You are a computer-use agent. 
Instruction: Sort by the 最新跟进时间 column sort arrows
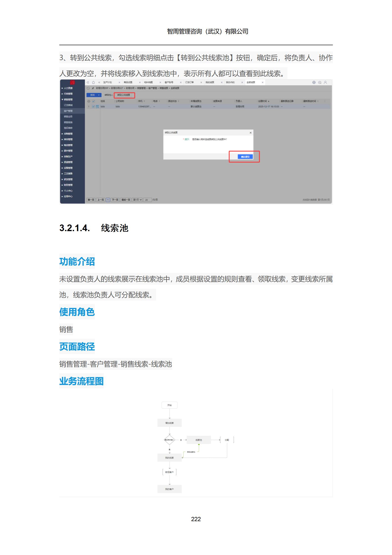pos(318,101)
